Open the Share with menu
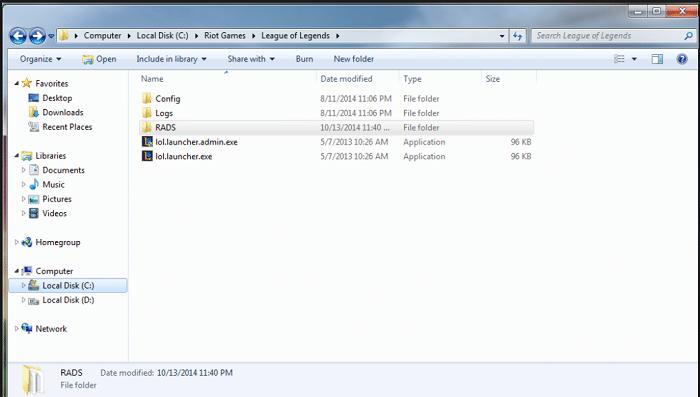This screenshot has height=397, width=700. tap(251, 59)
